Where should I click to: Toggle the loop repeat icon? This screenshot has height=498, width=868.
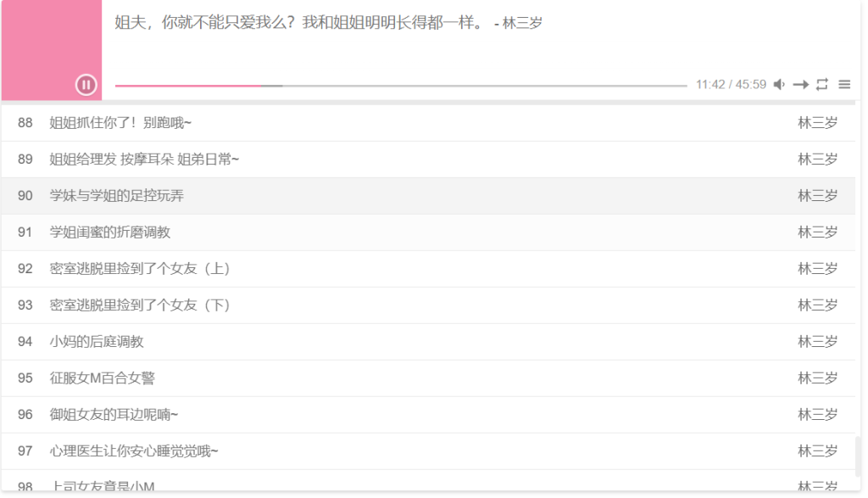tap(822, 84)
